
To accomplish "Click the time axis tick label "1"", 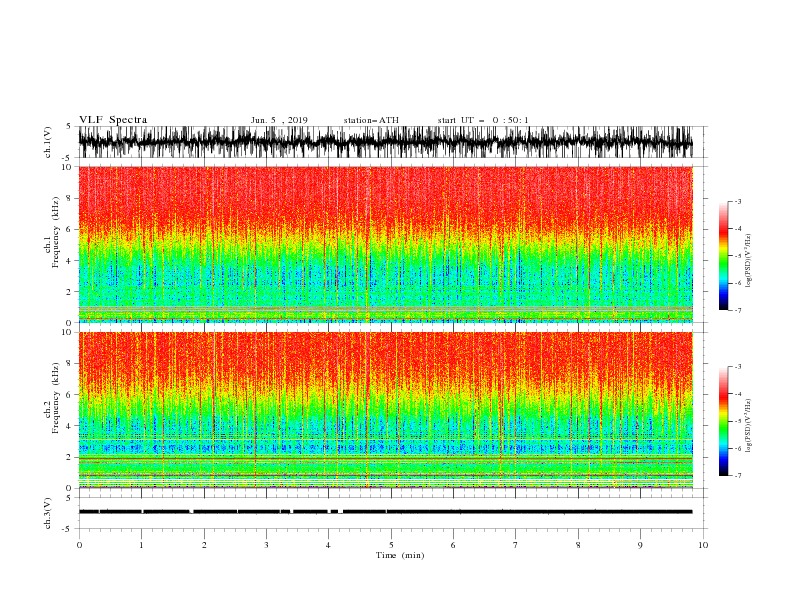I will pos(141,545).
